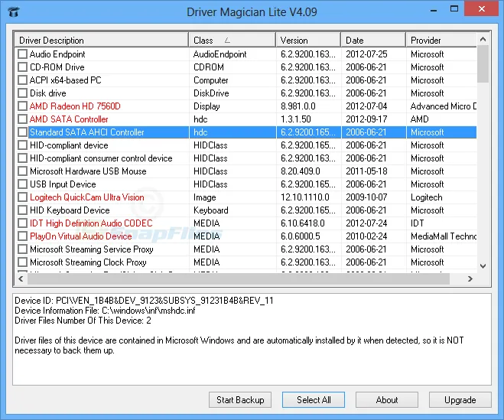This screenshot has width=504, height=420.
Task: Click version cell 6.10.6418.0
Action: (302, 223)
